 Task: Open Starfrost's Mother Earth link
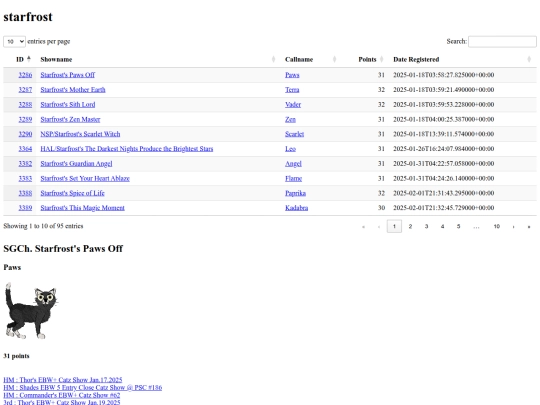[73, 90]
